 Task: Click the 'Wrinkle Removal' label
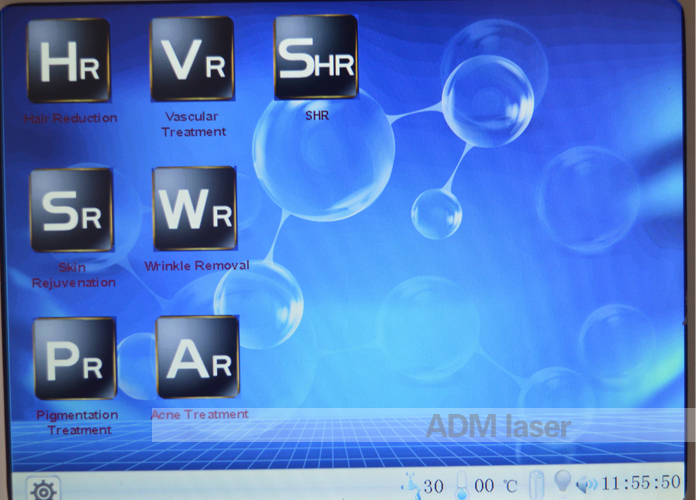click(x=196, y=266)
